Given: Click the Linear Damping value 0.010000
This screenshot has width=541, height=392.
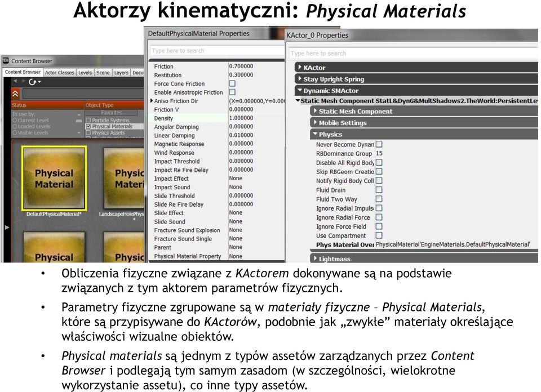Looking at the screenshot, I should (x=242, y=135).
